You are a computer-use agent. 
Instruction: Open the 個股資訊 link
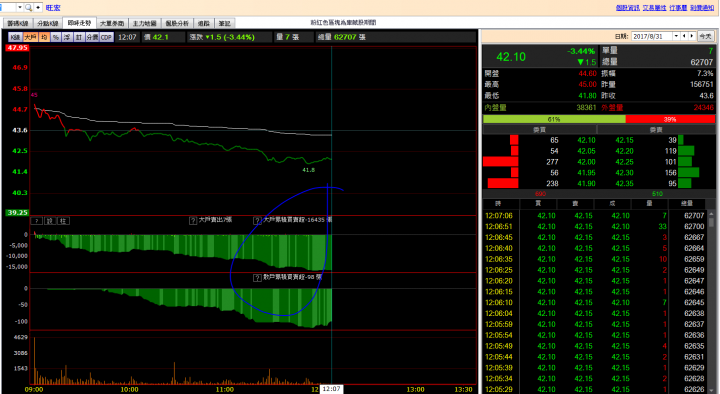click(628, 8)
